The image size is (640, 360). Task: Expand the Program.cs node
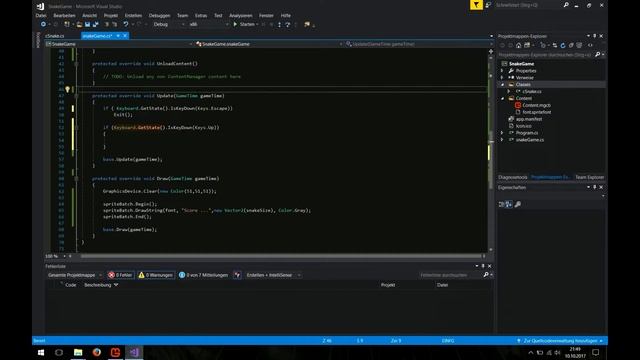tap(502, 133)
